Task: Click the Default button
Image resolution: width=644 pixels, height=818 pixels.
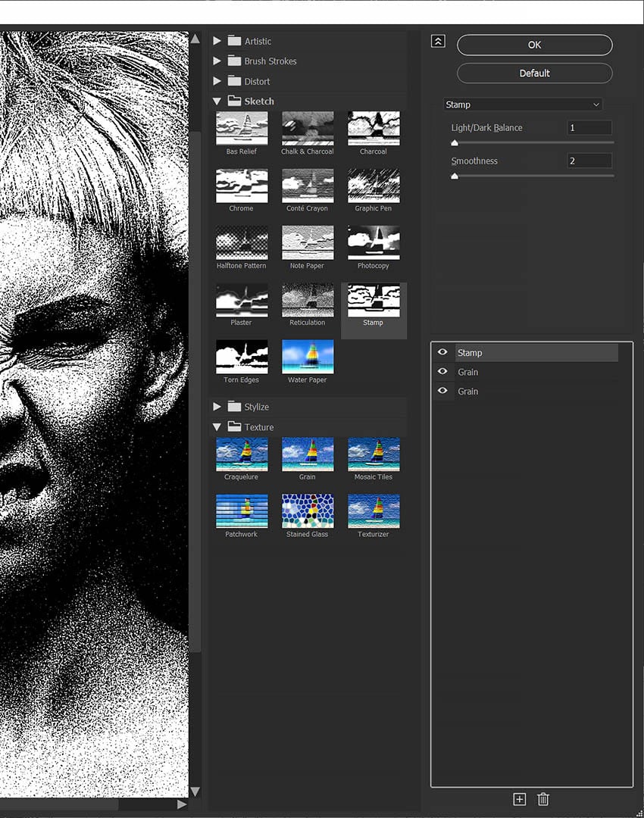Action: (534, 73)
